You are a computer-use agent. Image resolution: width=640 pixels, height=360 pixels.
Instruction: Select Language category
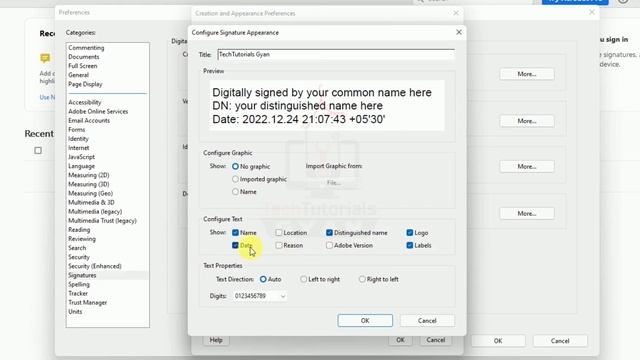pyautogui.click(x=82, y=166)
